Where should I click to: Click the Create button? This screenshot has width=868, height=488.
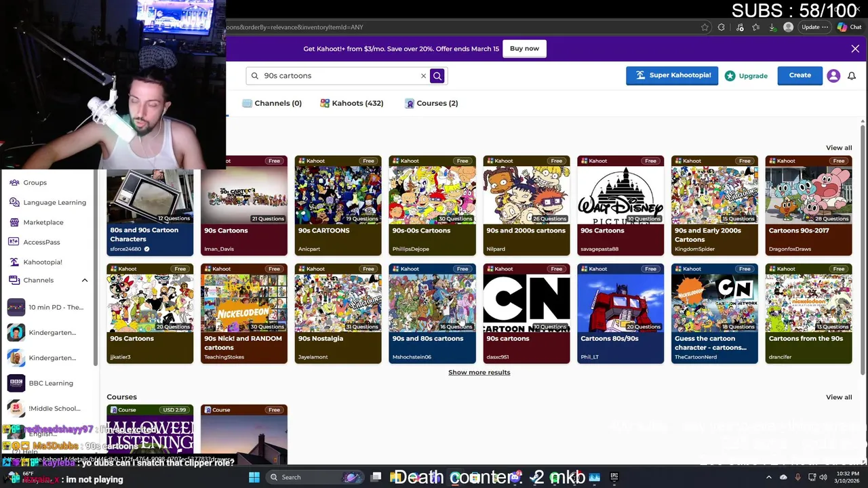point(800,75)
